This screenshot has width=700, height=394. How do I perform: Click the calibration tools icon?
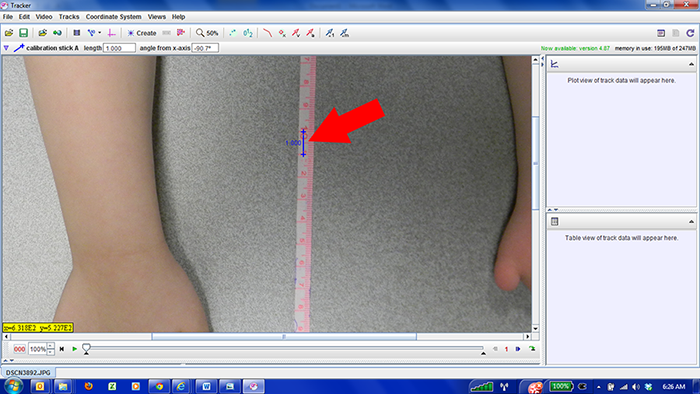[93, 33]
